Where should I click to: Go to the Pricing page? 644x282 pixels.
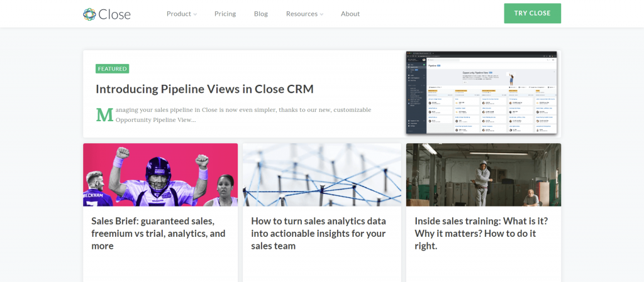point(225,14)
